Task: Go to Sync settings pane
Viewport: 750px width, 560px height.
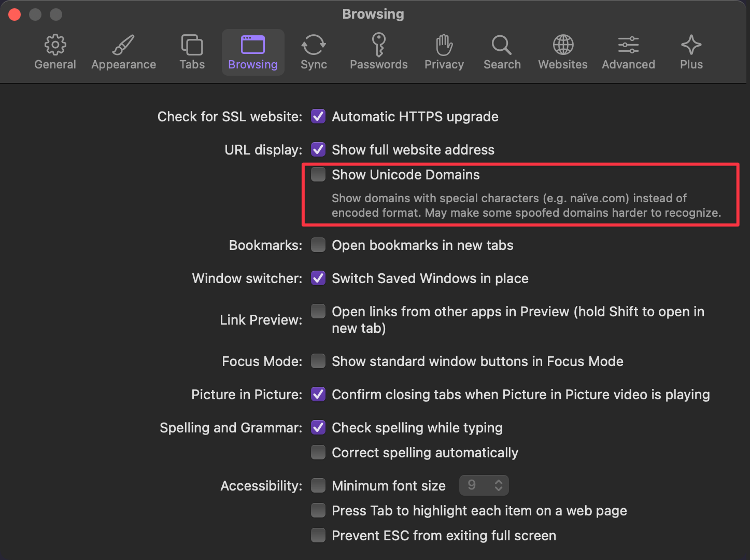Action: (314, 46)
